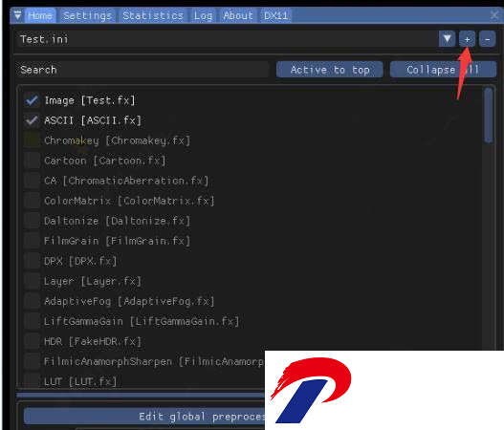Go to the About tab
The height and width of the screenshot is (430, 504).
pyautogui.click(x=238, y=15)
